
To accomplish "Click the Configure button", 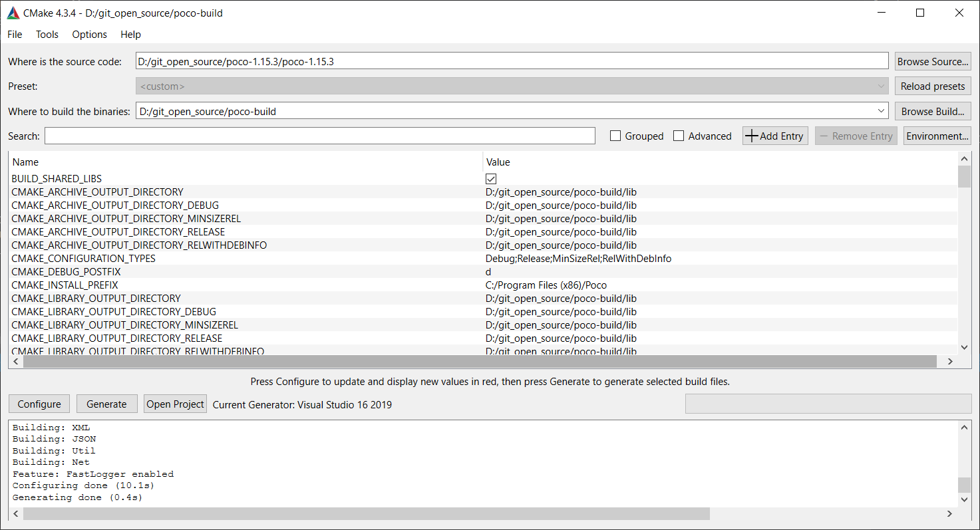I will coord(39,404).
